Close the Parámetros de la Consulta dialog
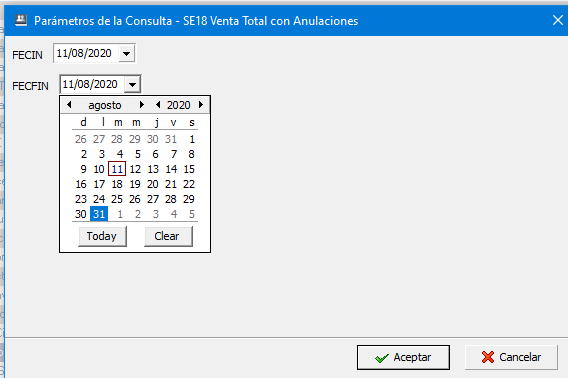The height and width of the screenshot is (378, 568). tap(558, 20)
